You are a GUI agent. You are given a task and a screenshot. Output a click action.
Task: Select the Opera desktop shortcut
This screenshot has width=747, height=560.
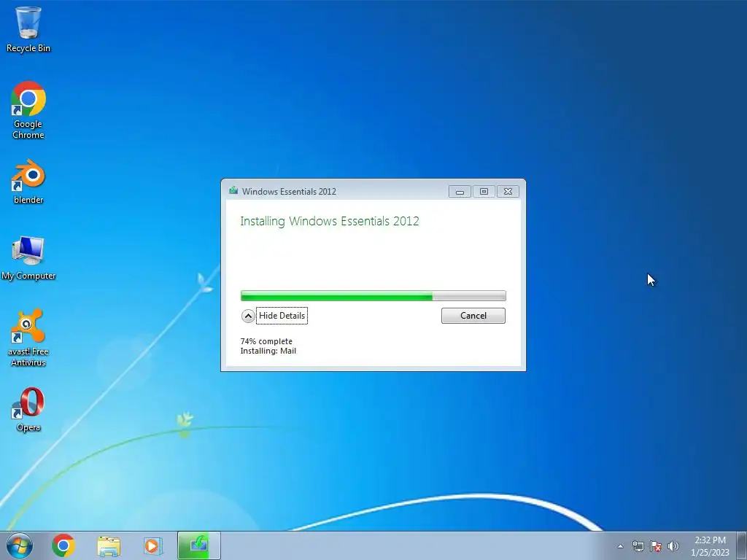(28, 410)
